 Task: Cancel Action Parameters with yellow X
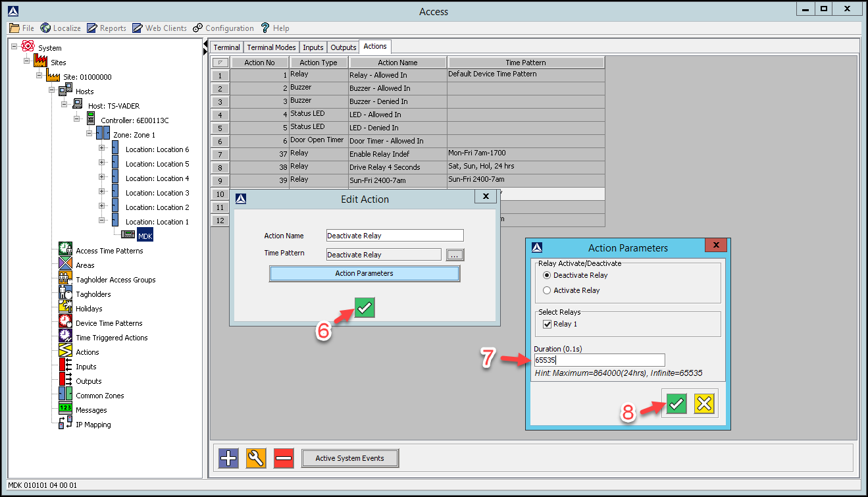coord(704,404)
